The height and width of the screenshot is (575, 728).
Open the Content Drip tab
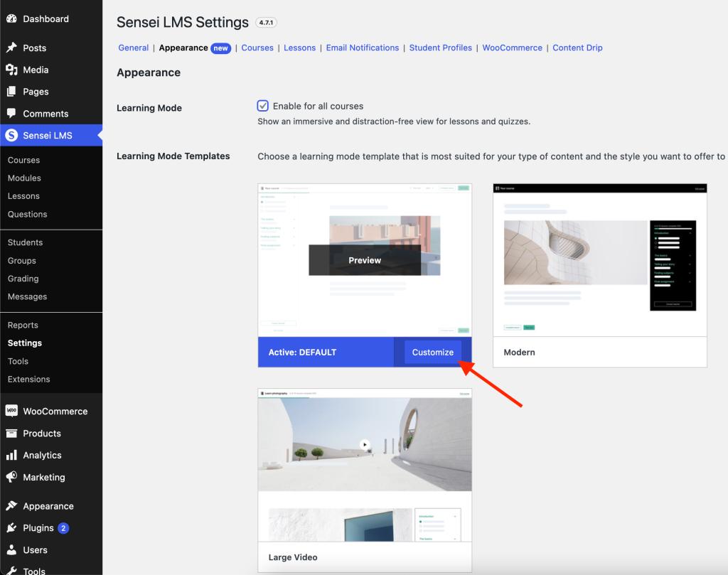577,48
